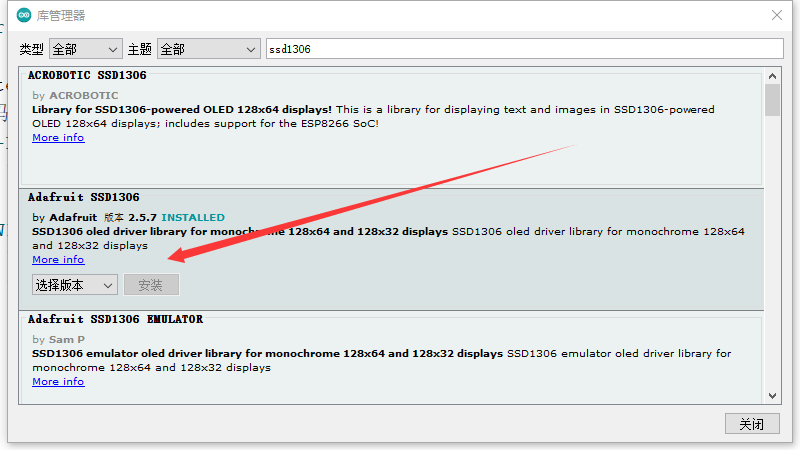Close the Library Manager window with X
800x450 pixels.
(777, 15)
